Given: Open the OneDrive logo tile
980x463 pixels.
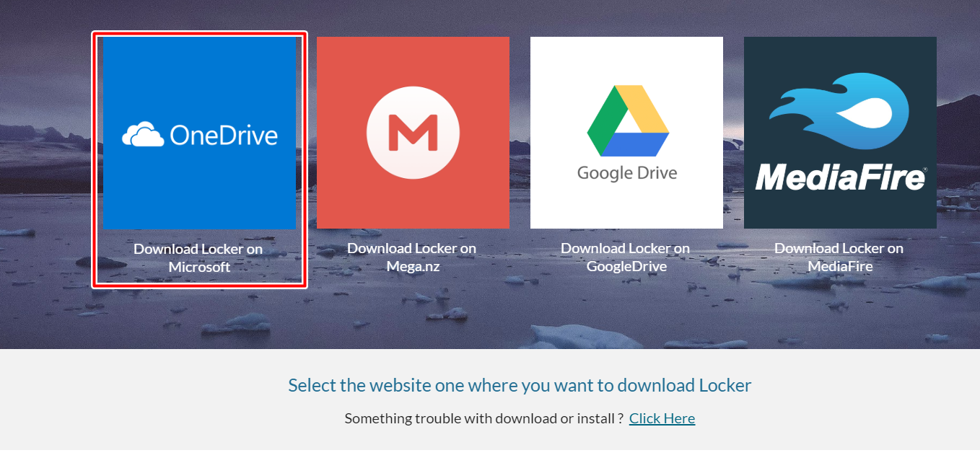Looking at the screenshot, I should [x=199, y=133].
